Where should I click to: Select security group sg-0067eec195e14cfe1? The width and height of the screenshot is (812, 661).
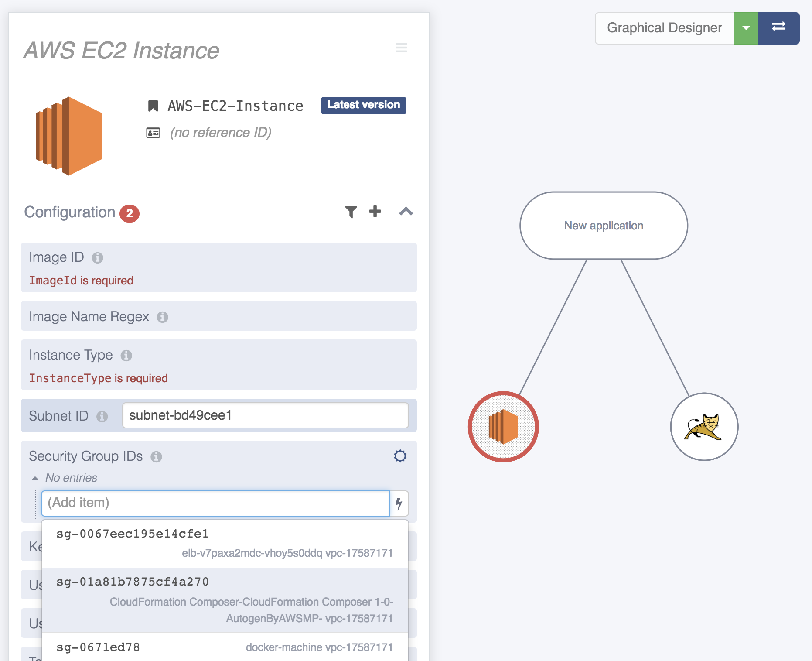[225, 544]
